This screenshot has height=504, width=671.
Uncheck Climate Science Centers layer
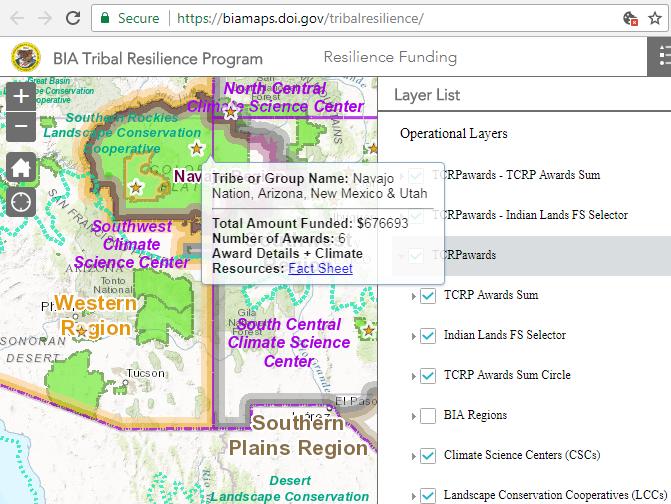(x=428, y=456)
